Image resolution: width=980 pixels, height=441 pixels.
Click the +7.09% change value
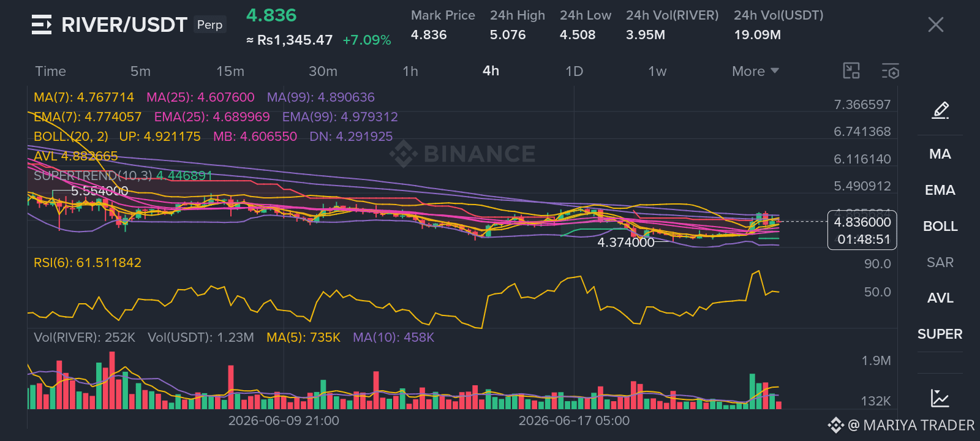[366, 40]
